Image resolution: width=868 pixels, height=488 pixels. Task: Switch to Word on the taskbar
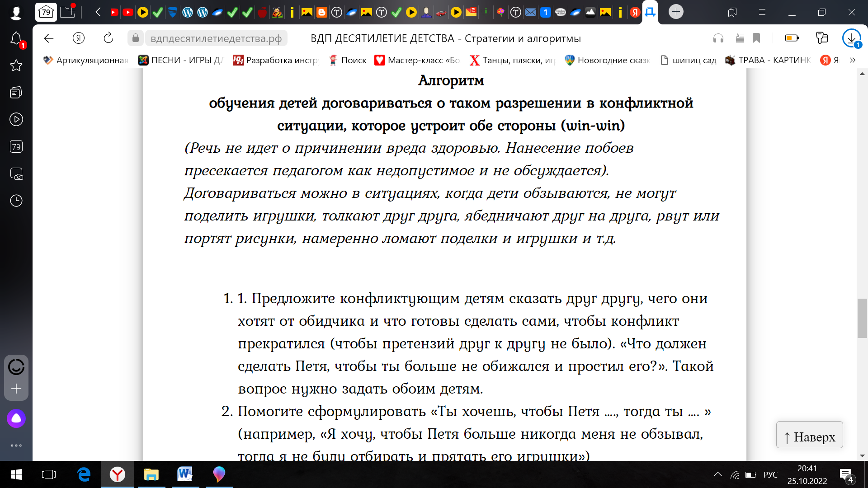[x=185, y=474]
